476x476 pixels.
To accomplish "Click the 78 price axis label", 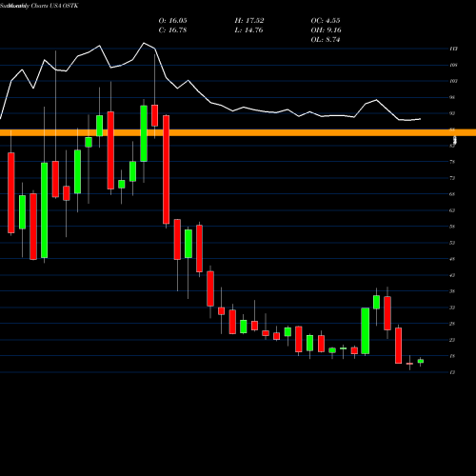I will 452,162.
